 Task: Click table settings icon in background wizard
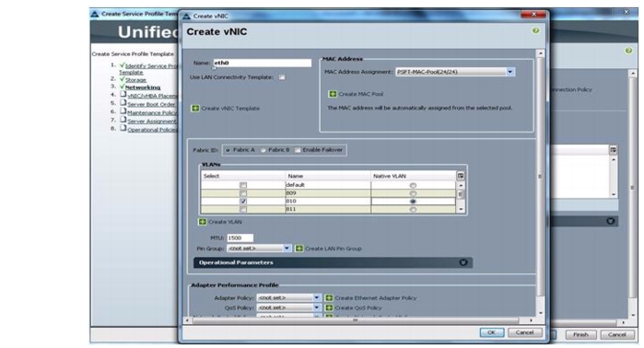pos(614,150)
